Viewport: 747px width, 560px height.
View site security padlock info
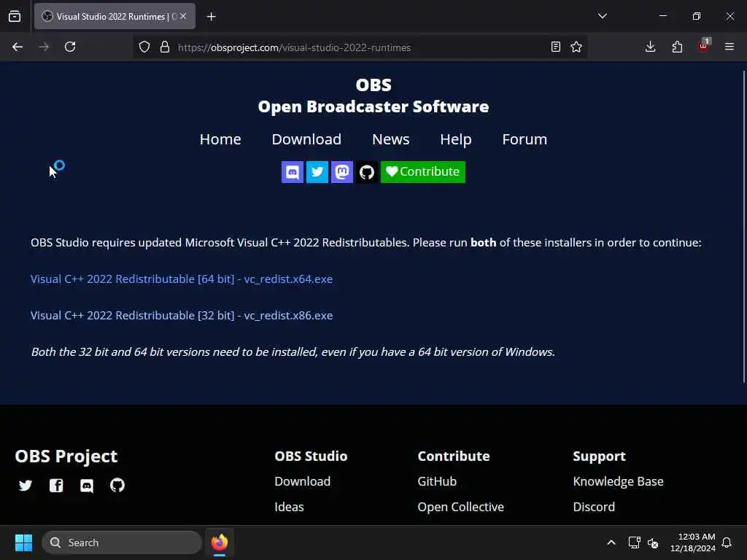[x=165, y=47]
